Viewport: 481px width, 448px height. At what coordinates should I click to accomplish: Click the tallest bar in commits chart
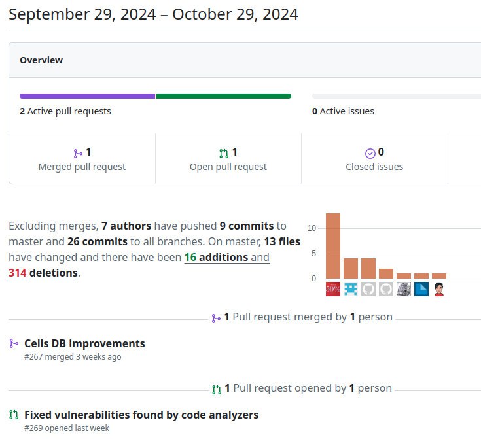333,246
